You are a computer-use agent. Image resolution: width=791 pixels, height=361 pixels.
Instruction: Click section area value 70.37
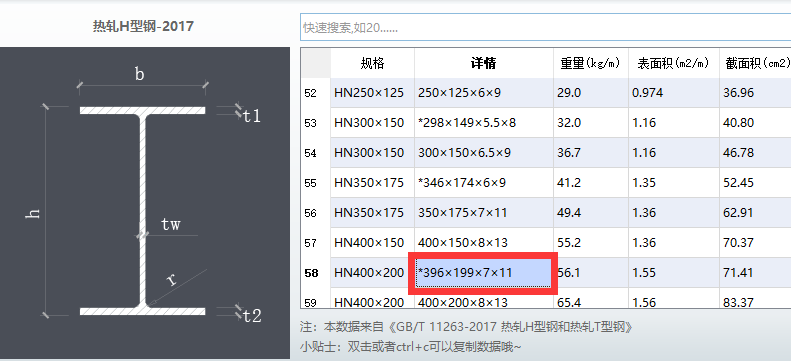pos(755,243)
